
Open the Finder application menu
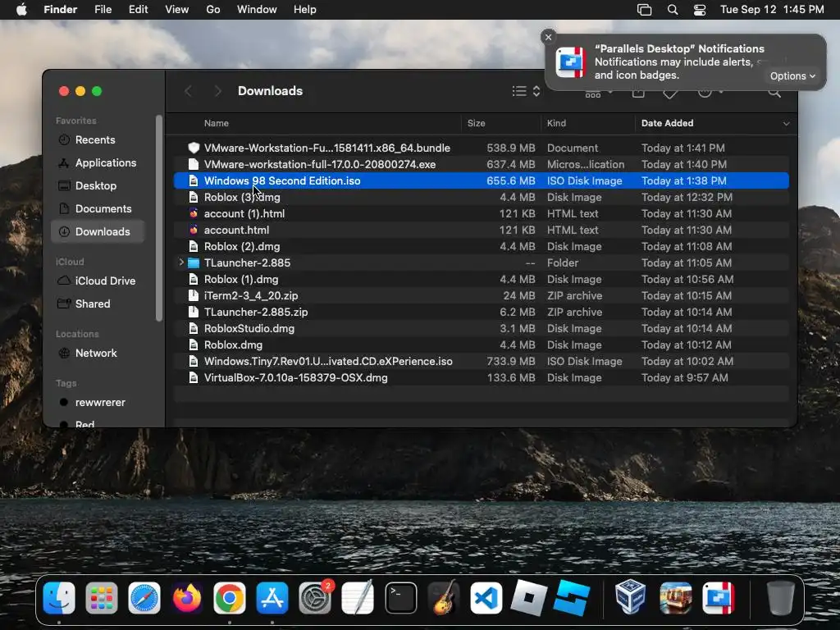[x=60, y=10]
